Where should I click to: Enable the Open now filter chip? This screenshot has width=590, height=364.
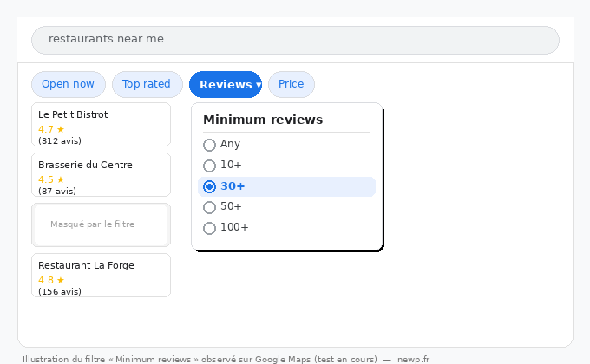[x=68, y=84]
